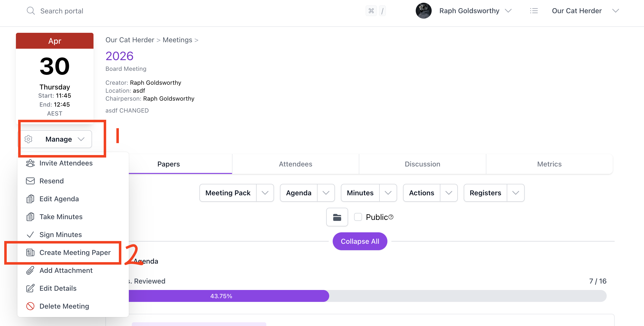
Task: Click inside the Search portal field
Action: 62,11
